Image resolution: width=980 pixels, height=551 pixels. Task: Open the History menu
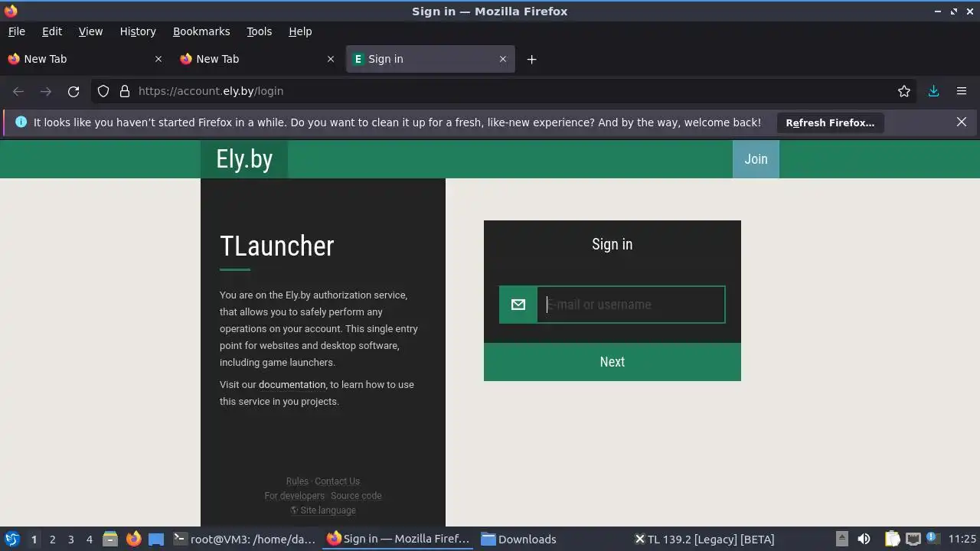(x=138, y=31)
